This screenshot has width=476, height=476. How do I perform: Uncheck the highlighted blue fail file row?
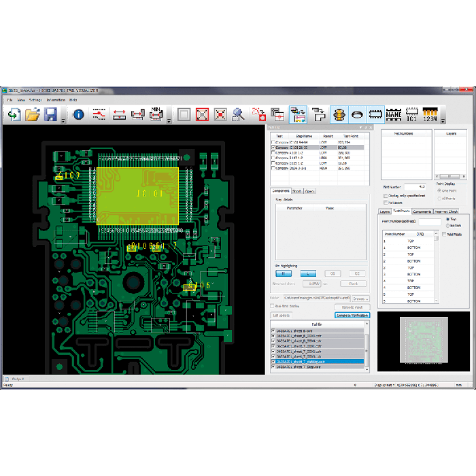(x=273, y=362)
